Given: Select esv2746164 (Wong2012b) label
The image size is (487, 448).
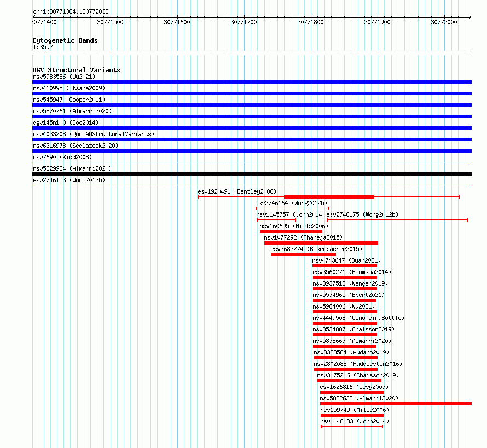Looking at the screenshot, I should tap(291, 203).
